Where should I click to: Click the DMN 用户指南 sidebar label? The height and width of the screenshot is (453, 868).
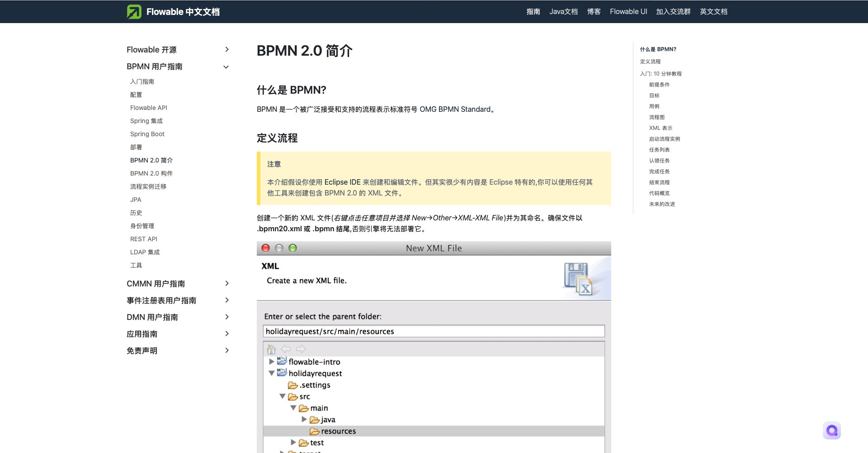(x=152, y=317)
